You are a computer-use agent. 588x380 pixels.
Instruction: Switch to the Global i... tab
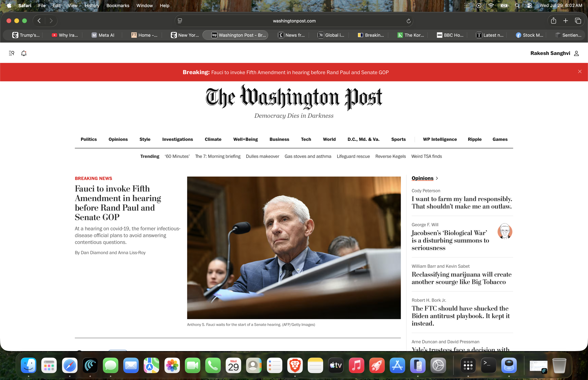tap(331, 35)
